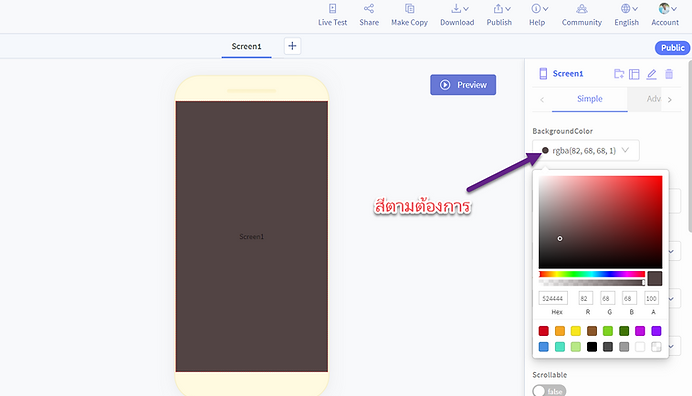The width and height of the screenshot is (692, 396).
Task: Switch to the Simple properties tab
Action: click(x=590, y=99)
